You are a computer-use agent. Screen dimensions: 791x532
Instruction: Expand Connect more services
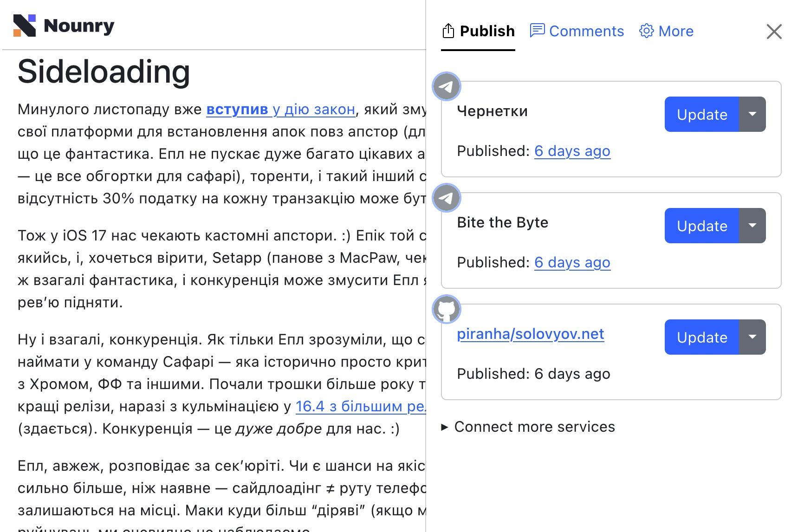coord(534,427)
